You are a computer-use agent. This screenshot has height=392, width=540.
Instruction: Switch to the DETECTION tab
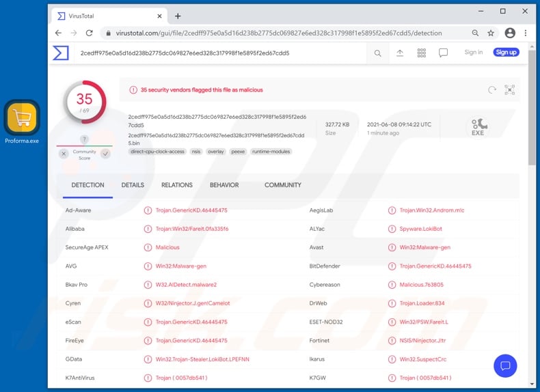point(87,185)
